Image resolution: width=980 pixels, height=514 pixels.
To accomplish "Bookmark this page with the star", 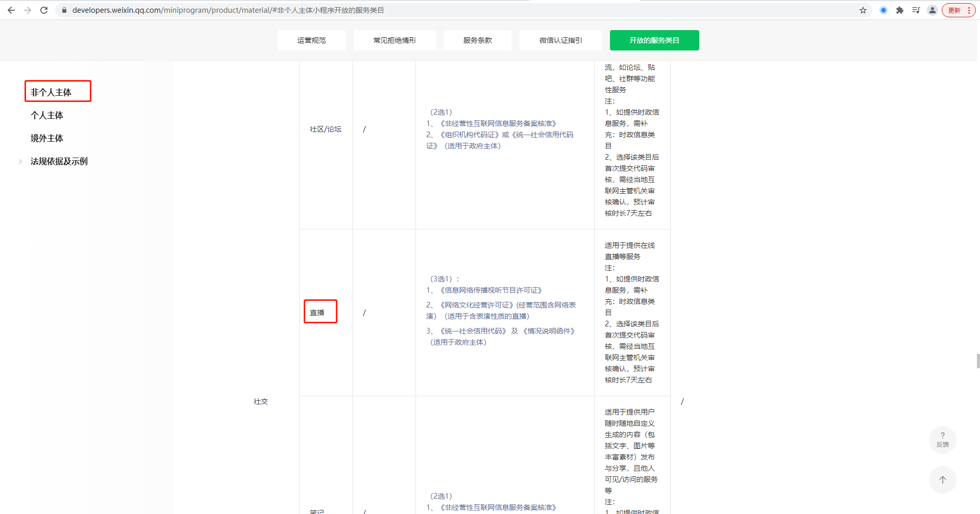I will pyautogui.click(x=863, y=10).
